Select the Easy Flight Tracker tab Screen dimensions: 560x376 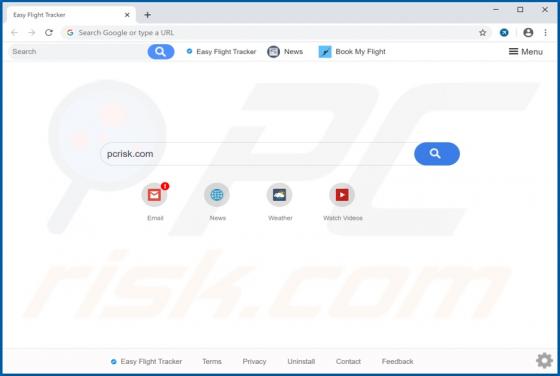(71, 15)
